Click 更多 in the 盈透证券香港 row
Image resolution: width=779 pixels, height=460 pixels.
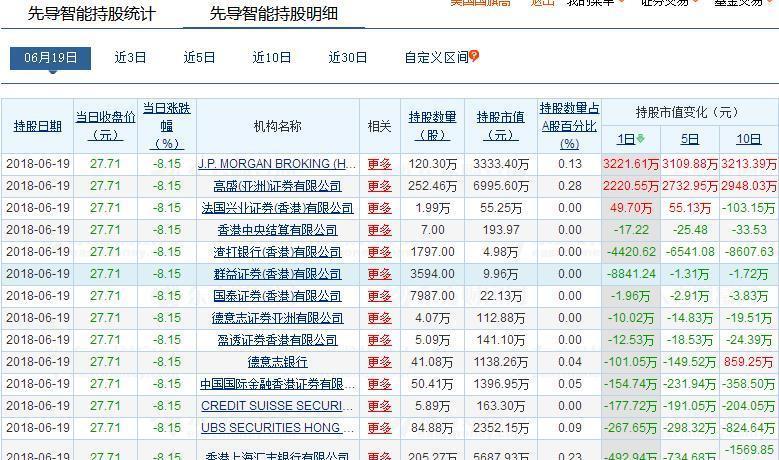380,340
